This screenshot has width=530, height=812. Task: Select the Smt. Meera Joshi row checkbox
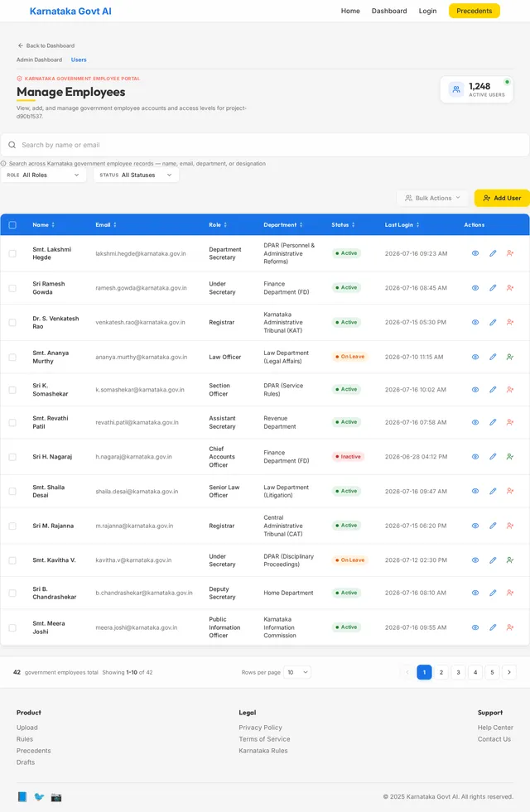[x=12, y=627]
